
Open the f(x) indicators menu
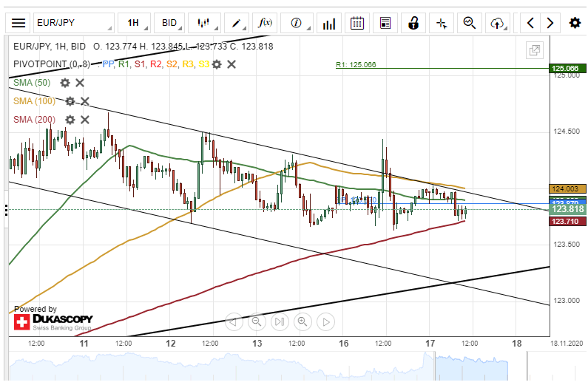[265, 23]
